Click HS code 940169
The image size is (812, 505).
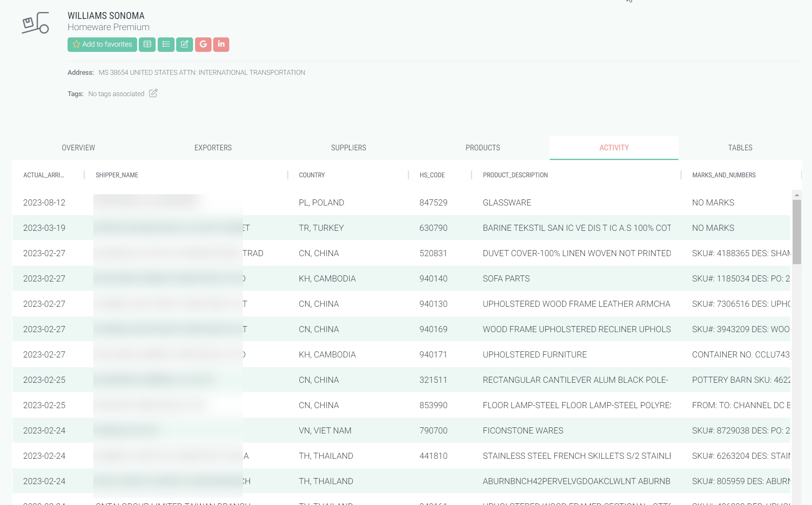[434, 329]
